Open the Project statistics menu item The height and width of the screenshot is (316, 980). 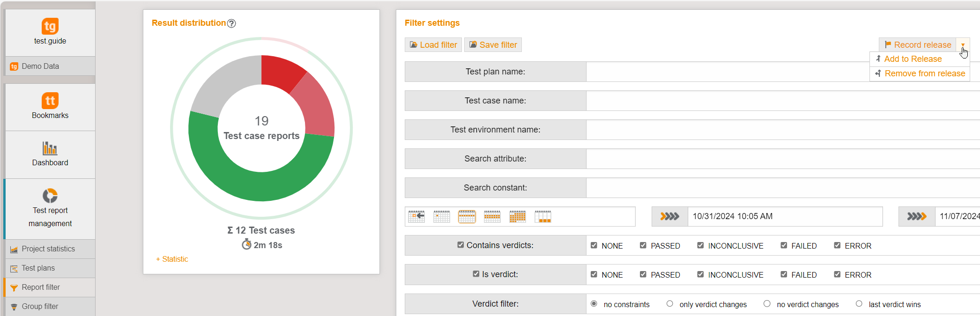point(50,249)
